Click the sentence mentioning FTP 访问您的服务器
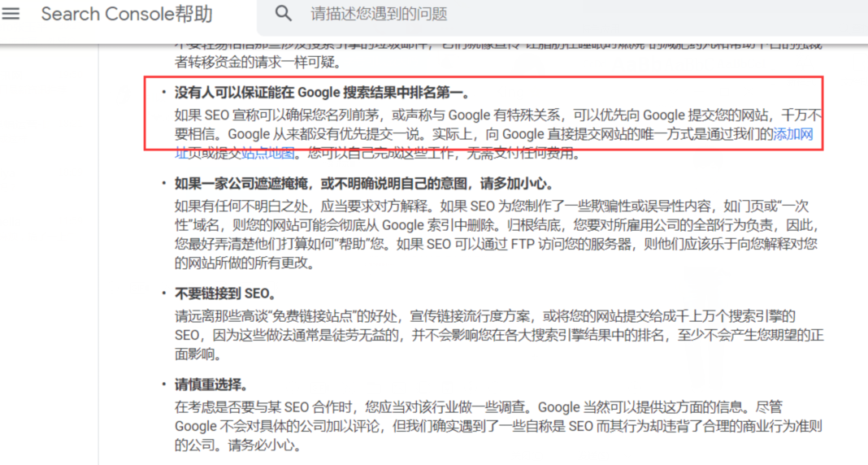 click(569, 244)
